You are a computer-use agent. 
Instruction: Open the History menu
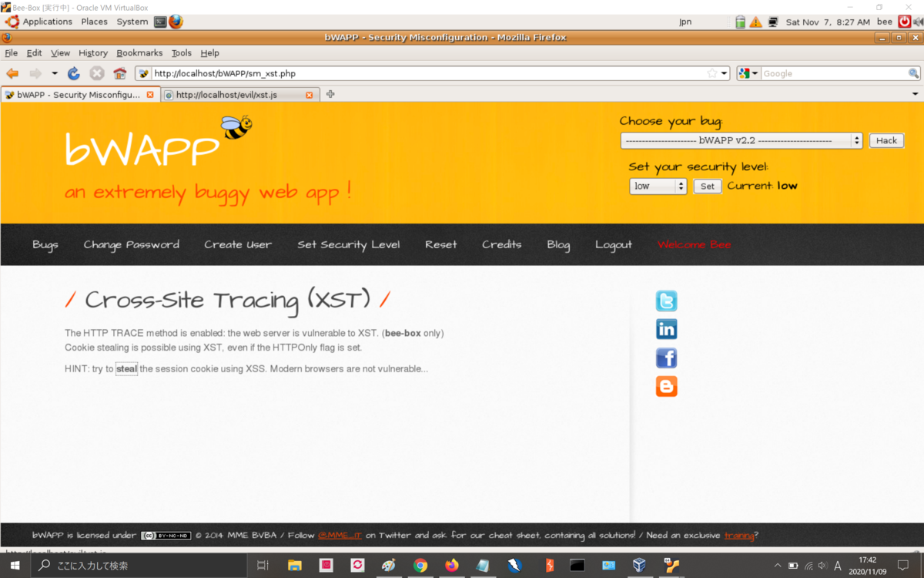[93, 53]
